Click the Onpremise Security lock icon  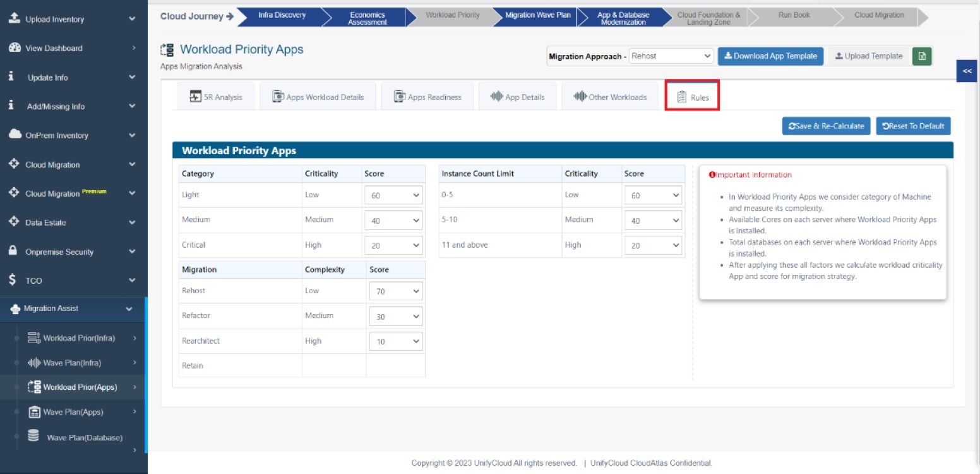click(13, 251)
